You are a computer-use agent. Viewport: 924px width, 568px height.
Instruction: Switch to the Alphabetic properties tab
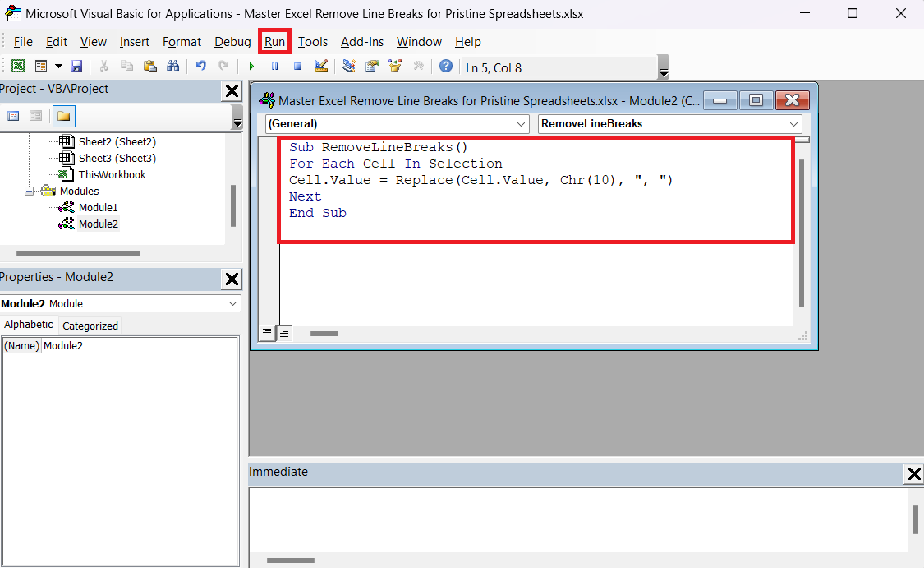coord(28,325)
